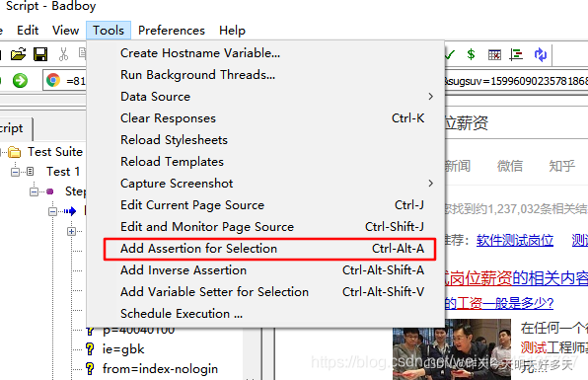This screenshot has width=588, height=380.
Task: Open the Help menu
Action: pyautogui.click(x=232, y=31)
